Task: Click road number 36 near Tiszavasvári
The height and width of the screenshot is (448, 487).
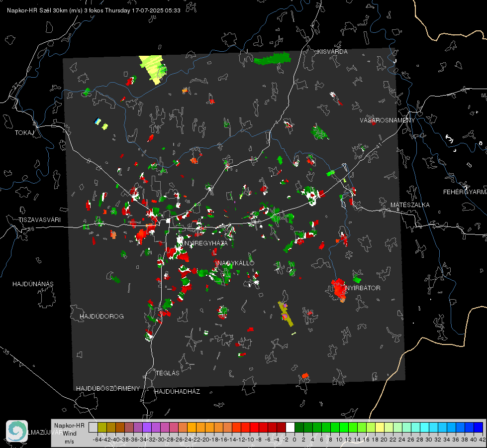Action: pos(31,229)
